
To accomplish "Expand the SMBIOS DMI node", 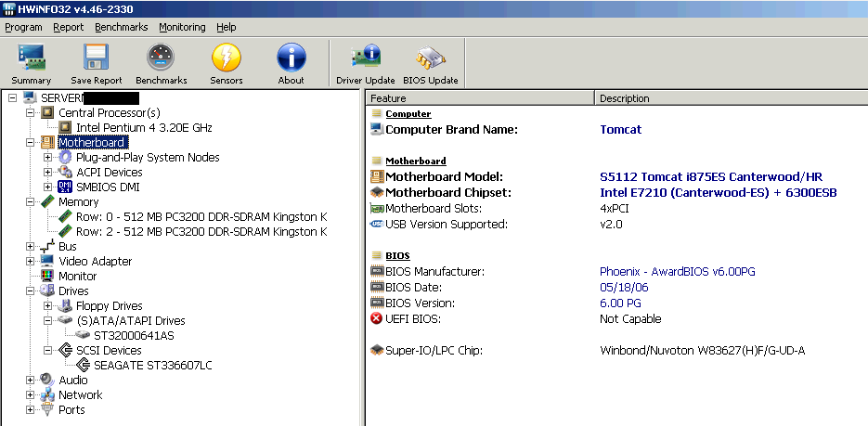I will click(47, 187).
